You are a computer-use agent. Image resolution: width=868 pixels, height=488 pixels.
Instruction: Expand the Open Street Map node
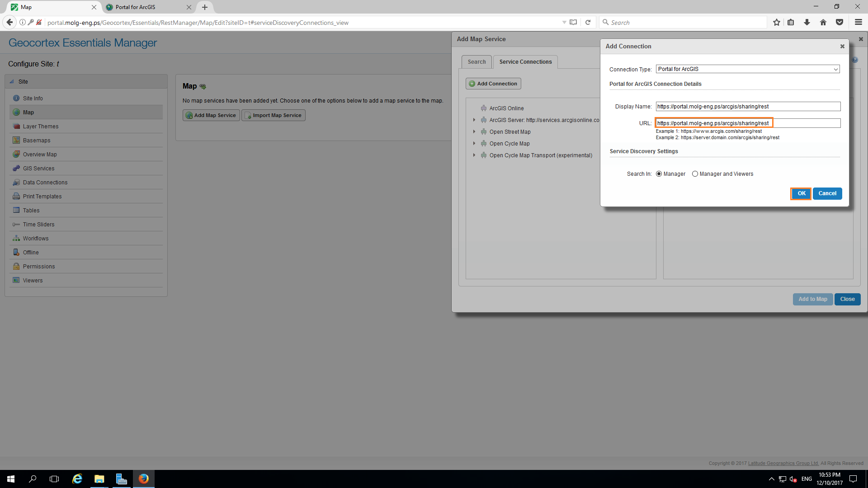474,132
